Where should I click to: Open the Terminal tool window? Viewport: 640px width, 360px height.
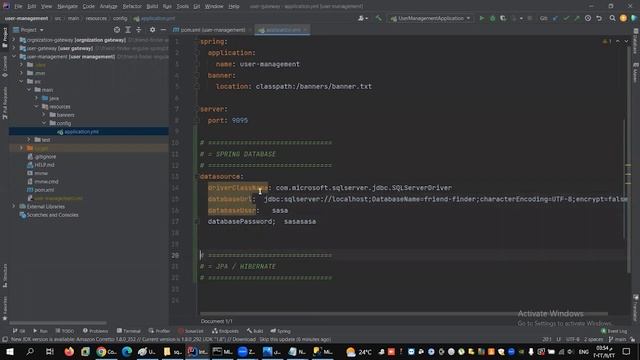point(129,331)
